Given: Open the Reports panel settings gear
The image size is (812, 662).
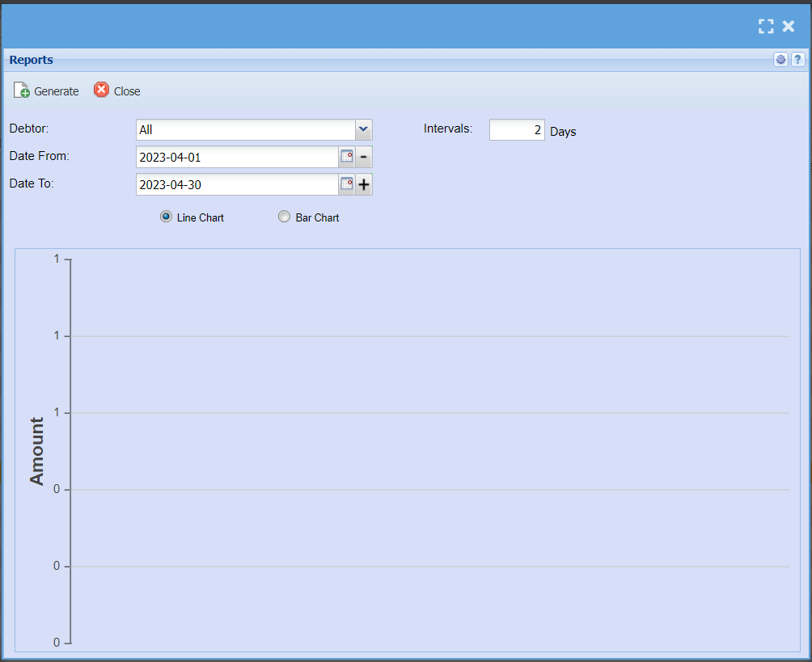Looking at the screenshot, I should click(780, 60).
